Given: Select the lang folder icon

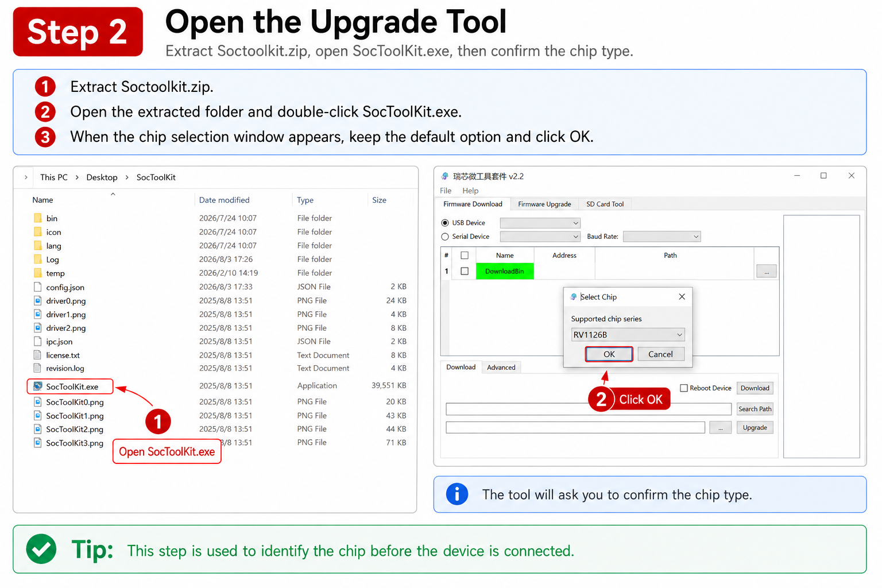Looking at the screenshot, I should [x=38, y=246].
